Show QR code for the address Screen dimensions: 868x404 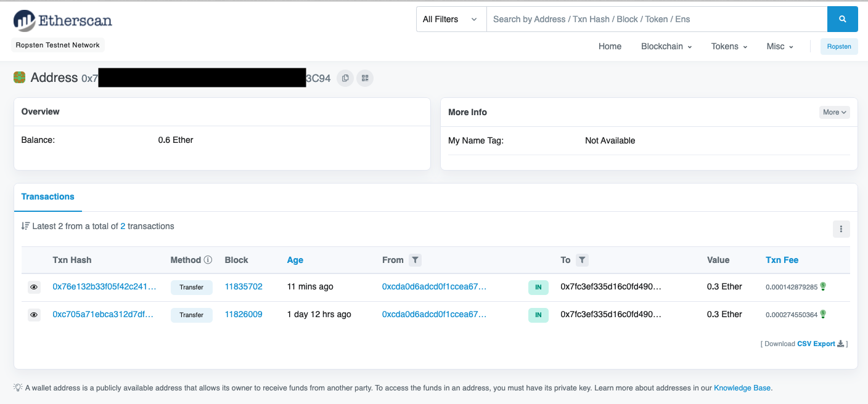point(365,78)
